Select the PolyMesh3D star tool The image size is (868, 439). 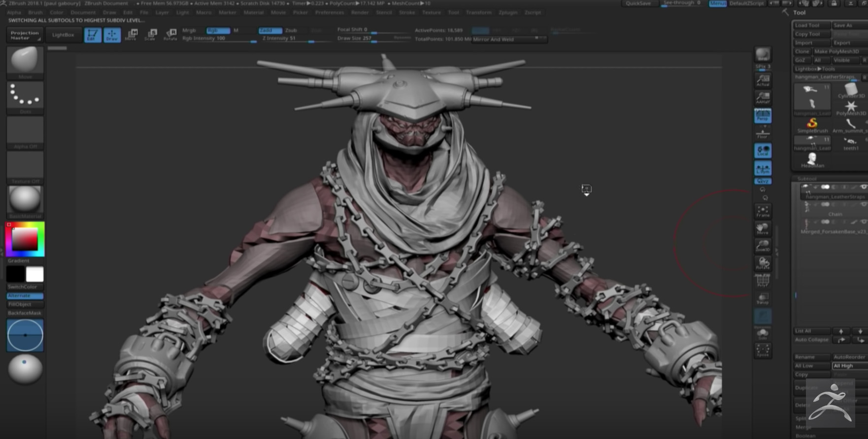point(851,108)
